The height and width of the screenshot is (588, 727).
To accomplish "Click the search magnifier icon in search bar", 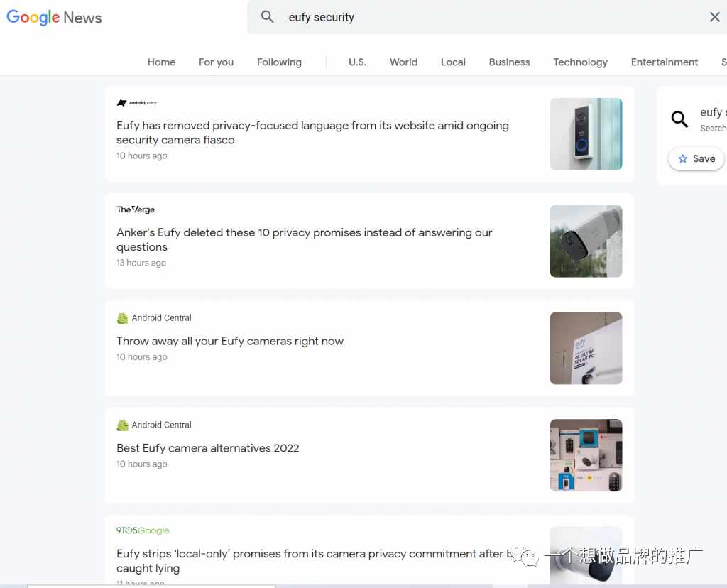I will point(267,17).
